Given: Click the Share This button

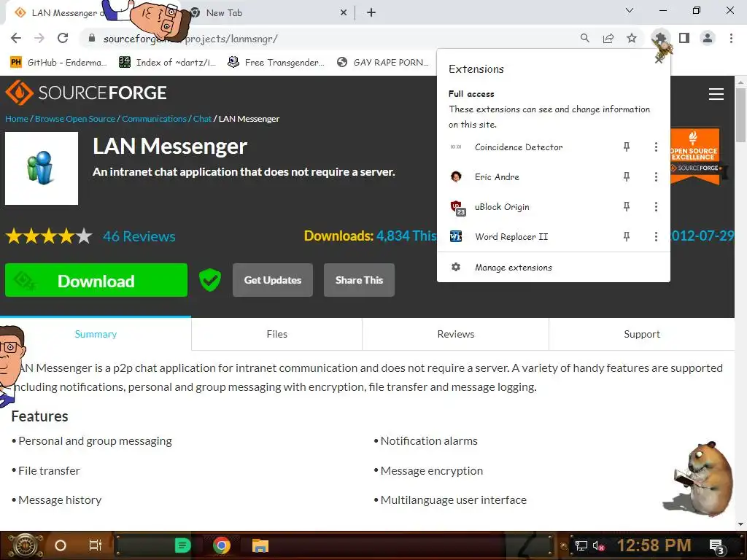Looking at the screenshot, I should coord(359,280).
